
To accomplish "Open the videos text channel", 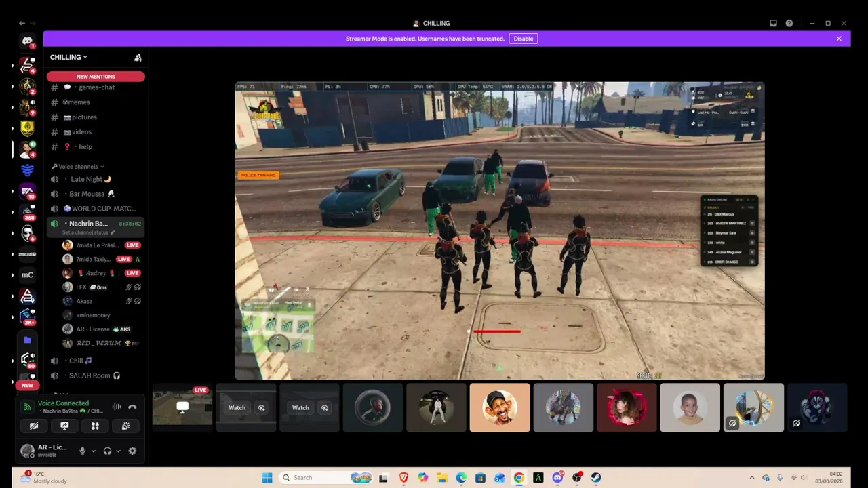I will click(x=96, y=132).
